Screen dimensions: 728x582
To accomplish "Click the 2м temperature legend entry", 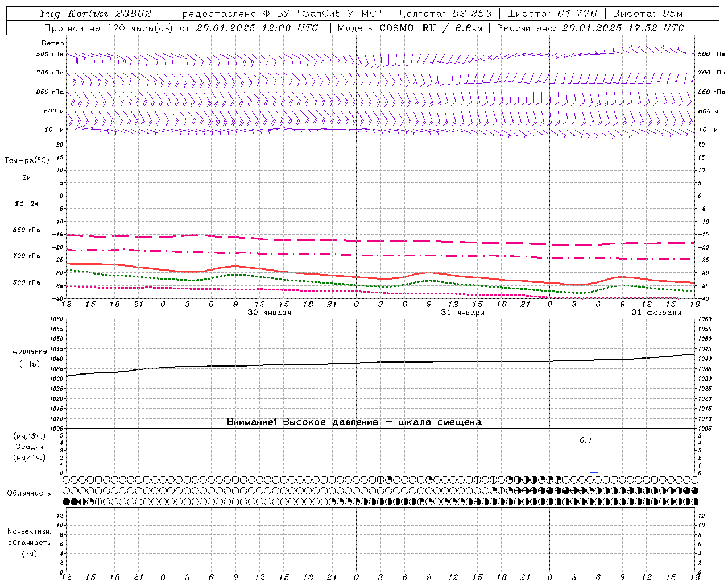I will tap(27, 177).
